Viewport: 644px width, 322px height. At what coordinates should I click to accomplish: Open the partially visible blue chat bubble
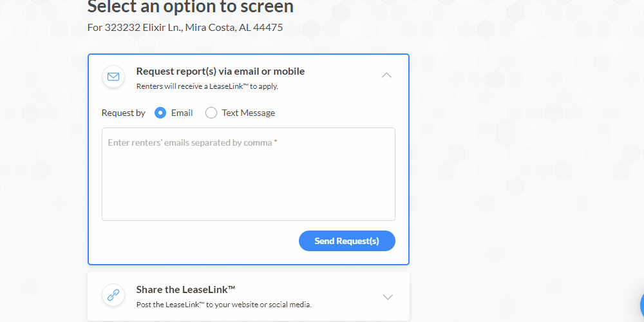coord(641,305)
